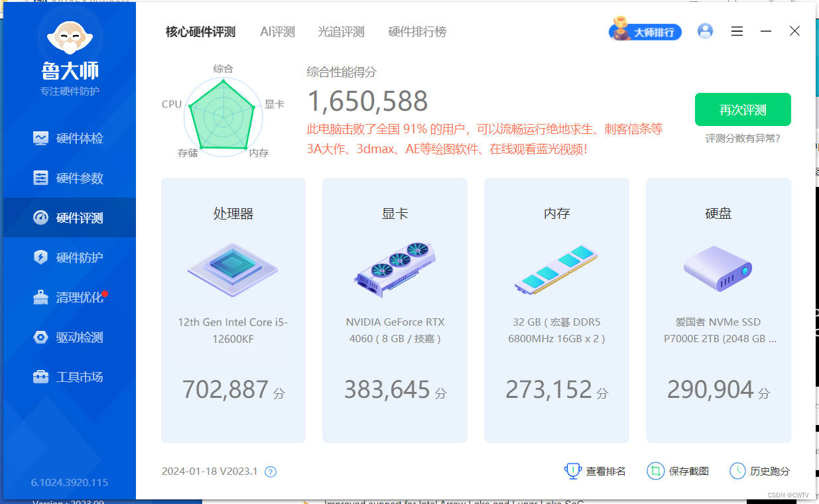The image size is (819, 504).
Task: Click the version help question mark icon
Action: coord(271,472)
